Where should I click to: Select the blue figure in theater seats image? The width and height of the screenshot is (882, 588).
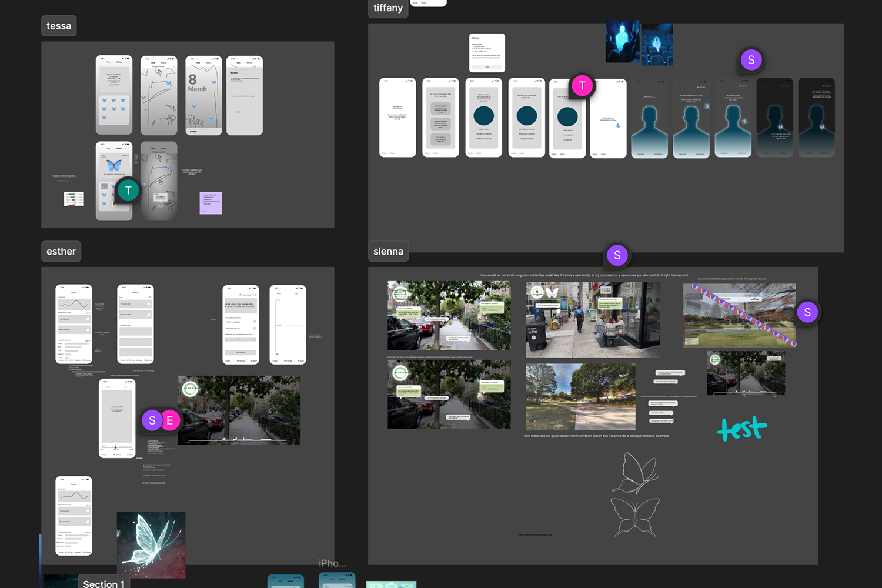657,44
